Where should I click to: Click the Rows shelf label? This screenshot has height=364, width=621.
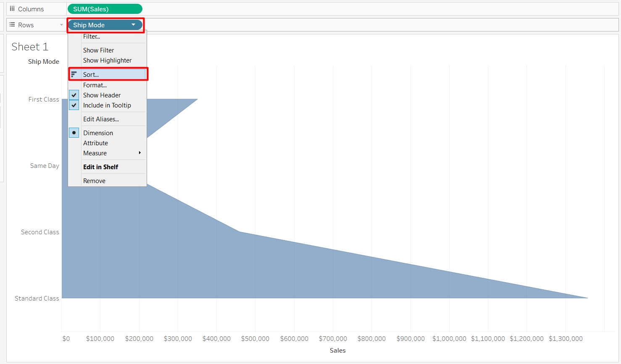[26, 25]
